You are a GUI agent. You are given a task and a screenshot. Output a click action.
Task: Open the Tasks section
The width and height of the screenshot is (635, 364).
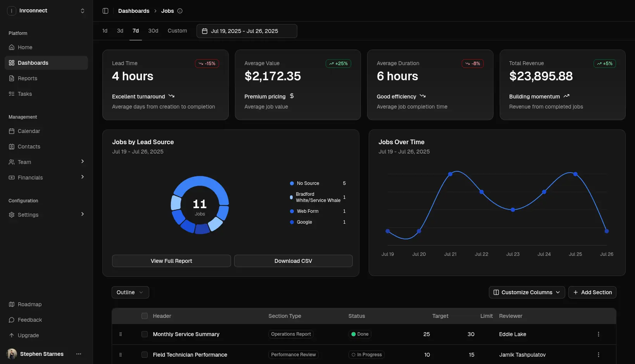tap(24, 94)
